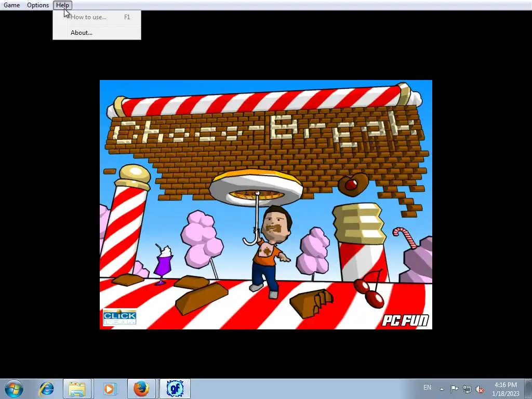Click the EN language indicator
Image resolution: width=532 pixels, height=399 pixels.
coord(427,388)
